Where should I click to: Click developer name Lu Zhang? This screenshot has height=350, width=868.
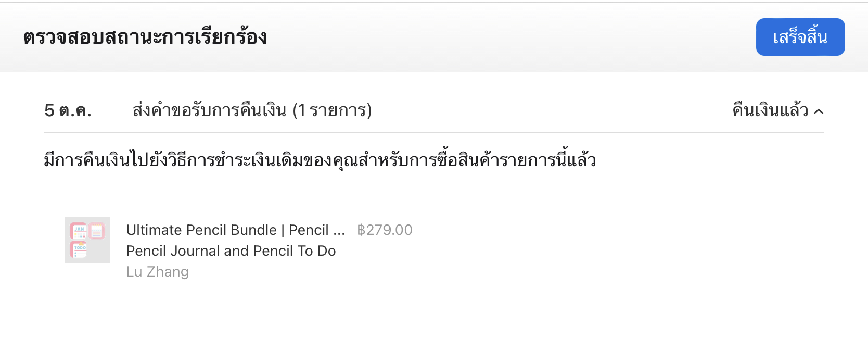157,272
